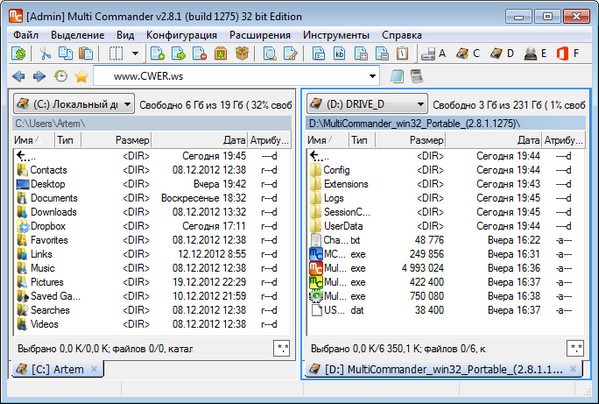Viewport: 599px width, 404px height.
Task: Click the file icon with green arrow
Action: pos(178,53)
